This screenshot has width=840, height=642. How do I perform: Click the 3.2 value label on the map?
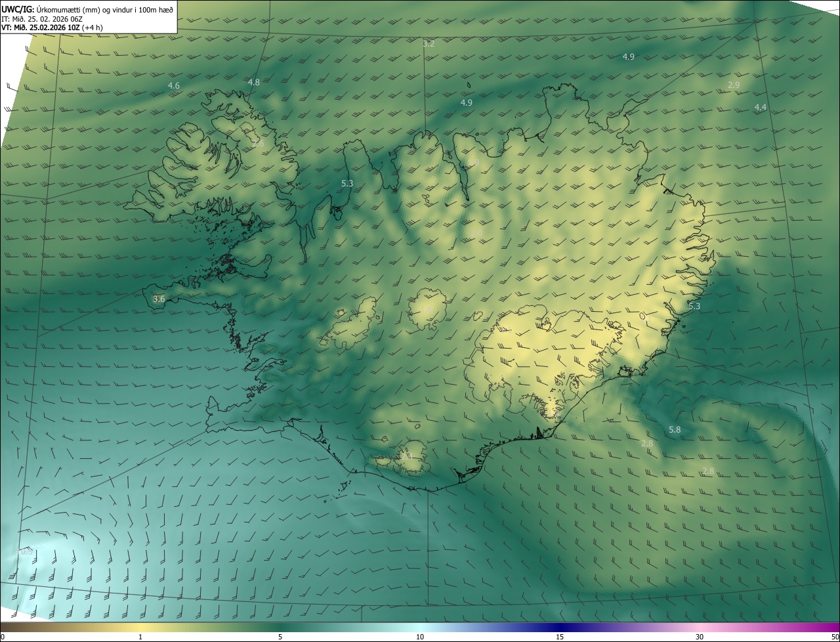[x=429, y=44]
